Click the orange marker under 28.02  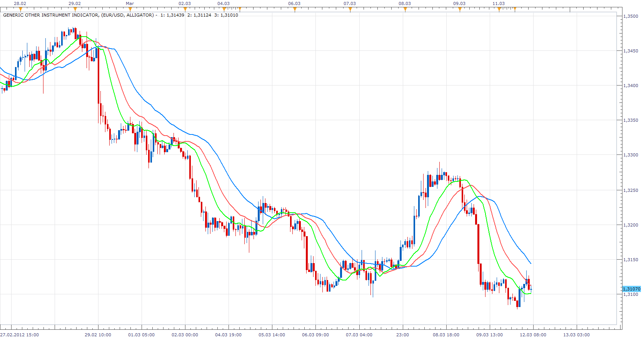(20, 9)
